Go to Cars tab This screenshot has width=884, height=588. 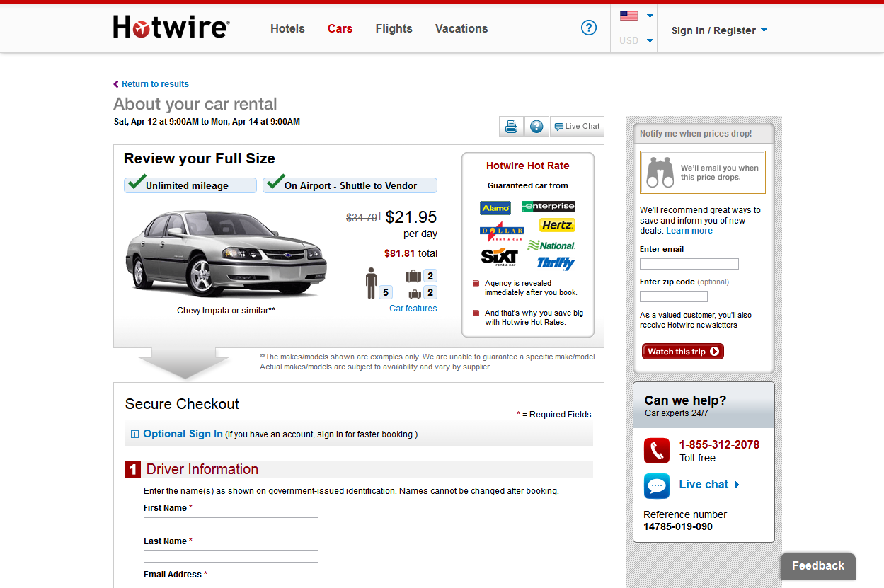[340, 28]
